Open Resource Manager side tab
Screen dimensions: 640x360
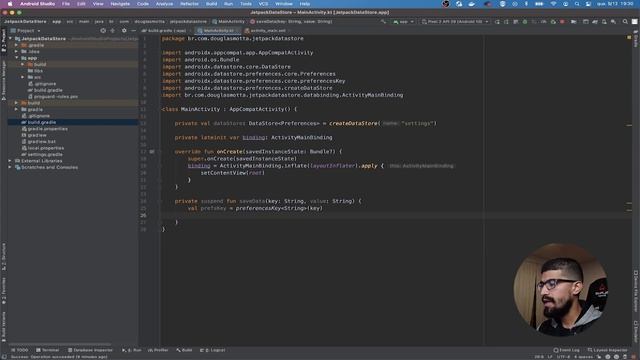coord(4,80)
